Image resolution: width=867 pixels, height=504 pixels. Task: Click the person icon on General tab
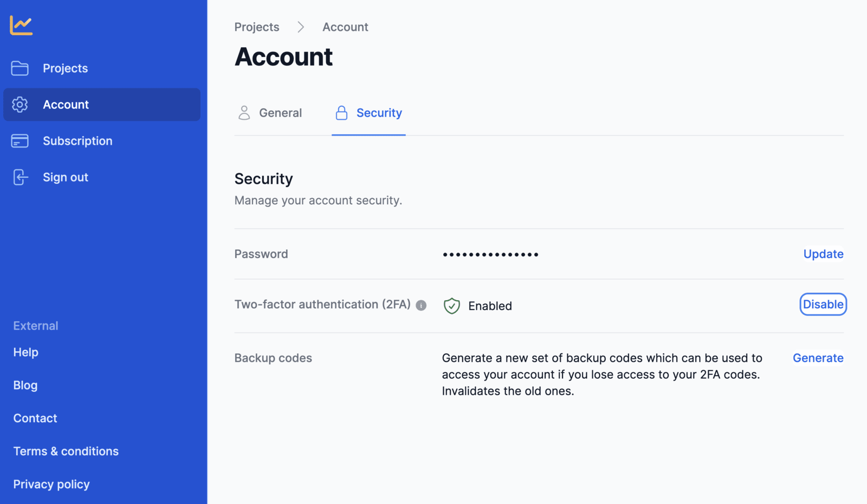(x=244, y=113)
